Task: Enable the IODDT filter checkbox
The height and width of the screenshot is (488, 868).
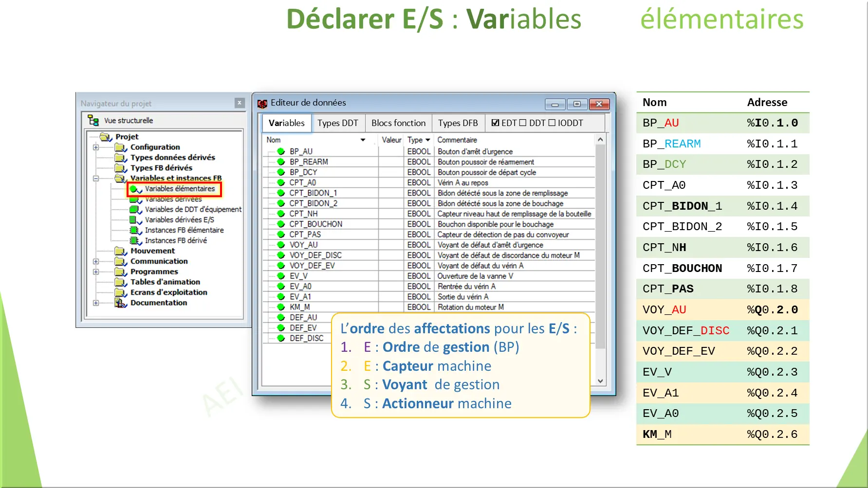Action: point(552,123)
